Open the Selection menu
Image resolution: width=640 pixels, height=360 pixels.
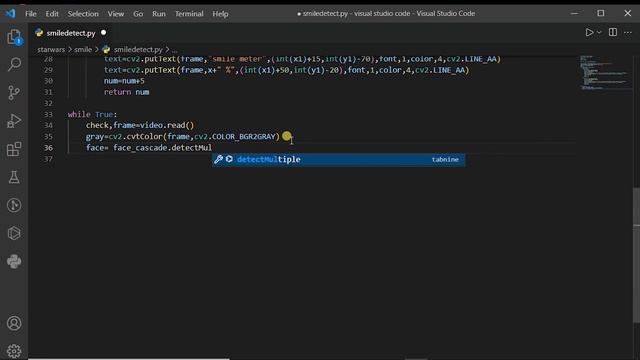(x=83, y=14)
